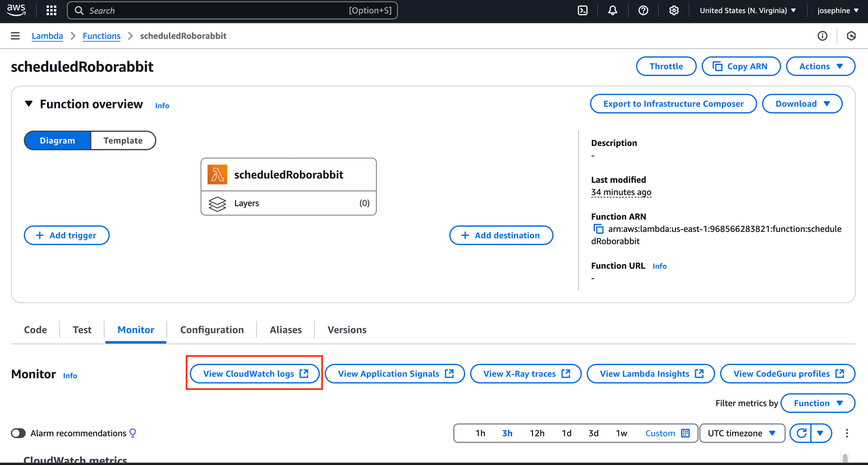The image size is (868, 465).
Task: Open the Download dropdown
Action: click(802, 103)
